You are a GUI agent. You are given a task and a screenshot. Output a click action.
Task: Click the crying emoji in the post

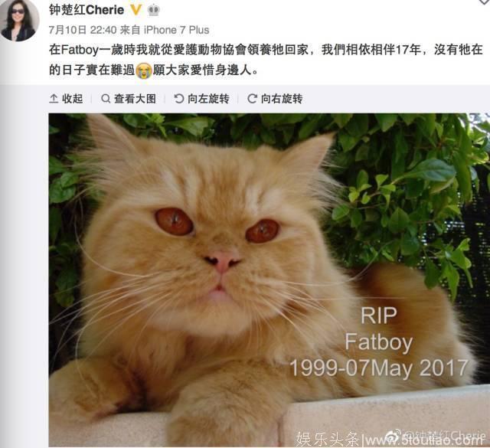[144, 70]
